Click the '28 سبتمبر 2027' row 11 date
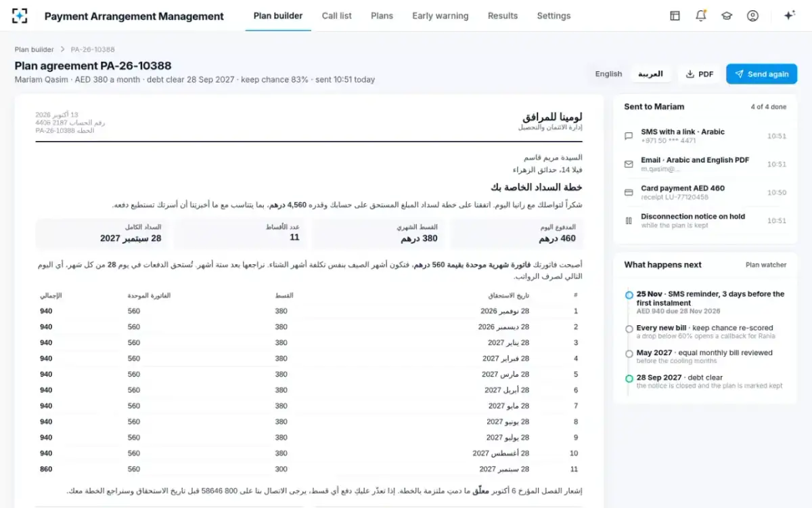Screen dimensions: 812x508 (x=503, y=469)
